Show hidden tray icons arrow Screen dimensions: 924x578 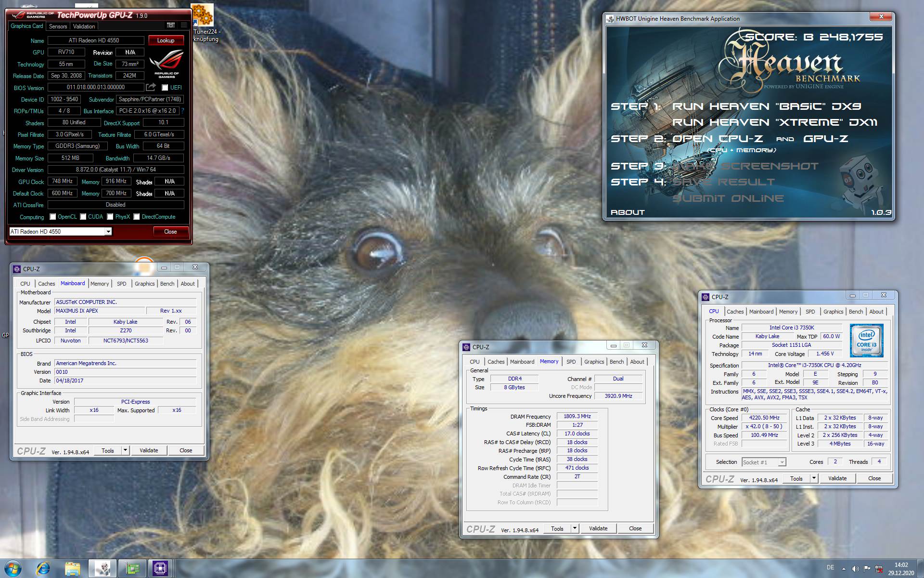pos(843,569)
